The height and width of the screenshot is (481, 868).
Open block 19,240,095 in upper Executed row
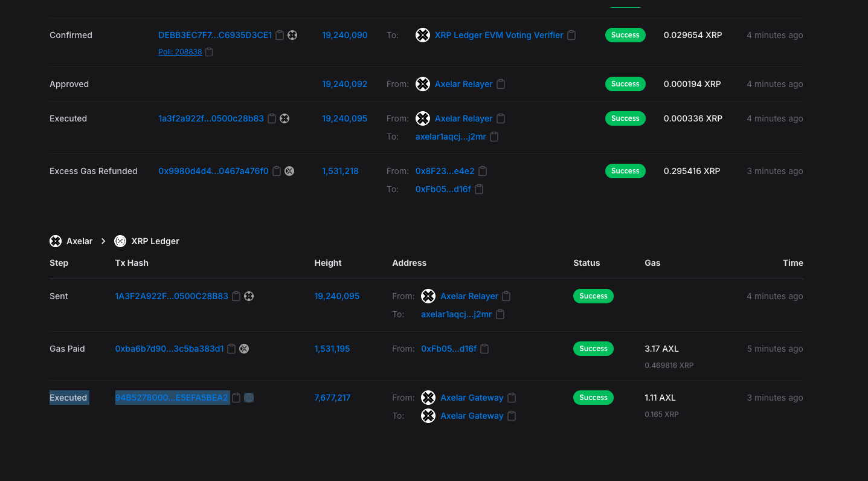click(x=345, y=118)
